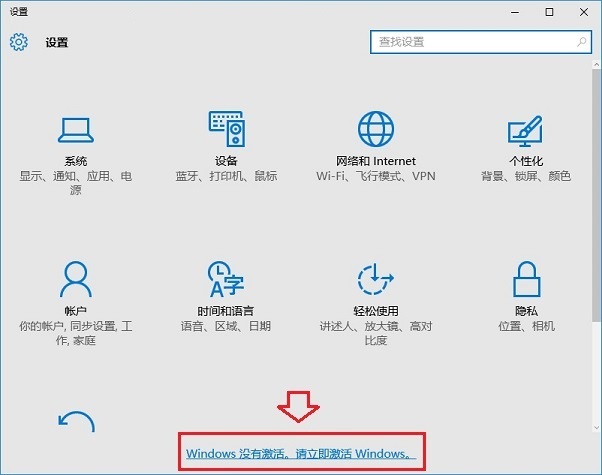
Task: Activate Windows via the 没有激活 link
Action: pyautogui.click(x=301, y=453)
